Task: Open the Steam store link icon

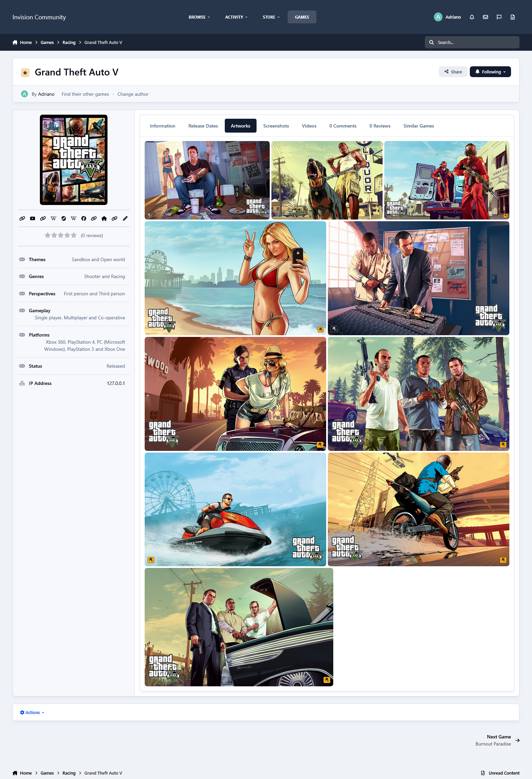Action: pos(64,219)
